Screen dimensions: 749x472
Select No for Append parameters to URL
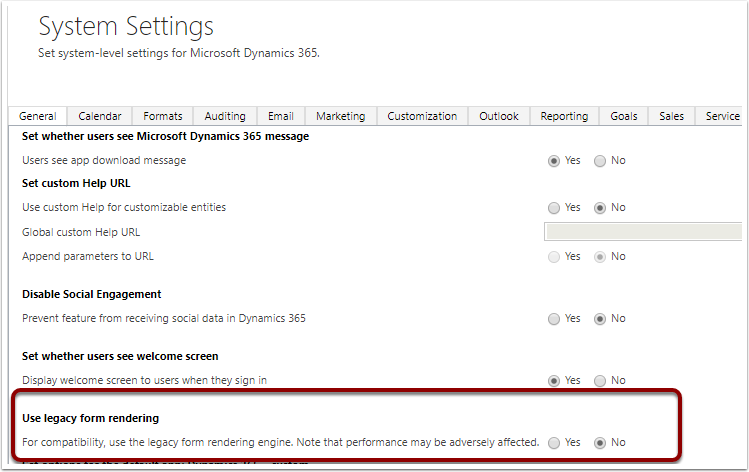pos(600,257)
